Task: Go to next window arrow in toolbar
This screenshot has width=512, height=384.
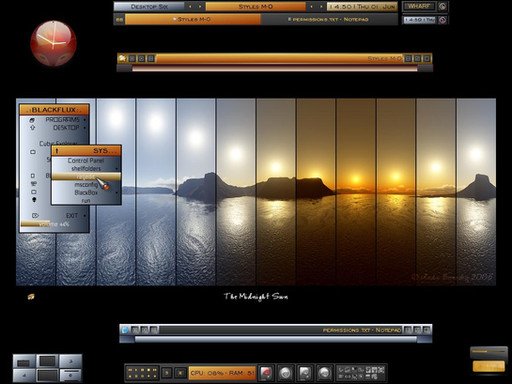Action: tap(321, 6)
